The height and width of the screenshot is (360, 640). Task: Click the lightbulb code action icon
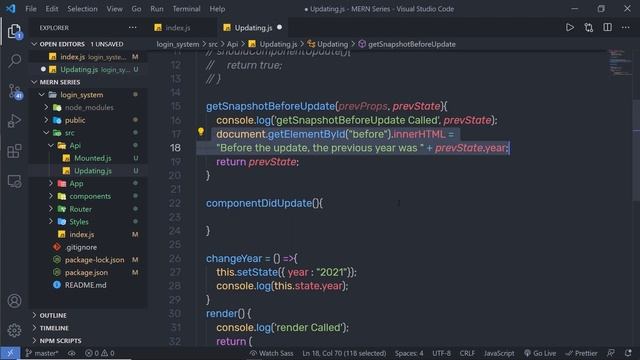click(x=201, y=131)
